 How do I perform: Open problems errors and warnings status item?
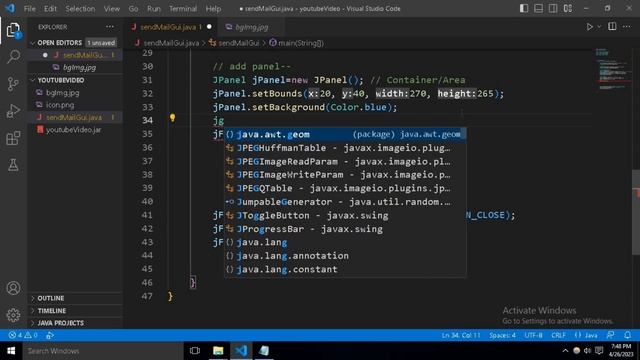[x=23, y=335]
